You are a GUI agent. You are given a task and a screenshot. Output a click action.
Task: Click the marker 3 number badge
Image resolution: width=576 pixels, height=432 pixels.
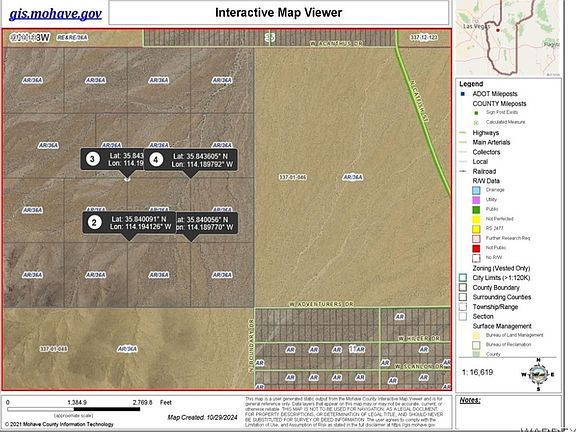point(93,159)
